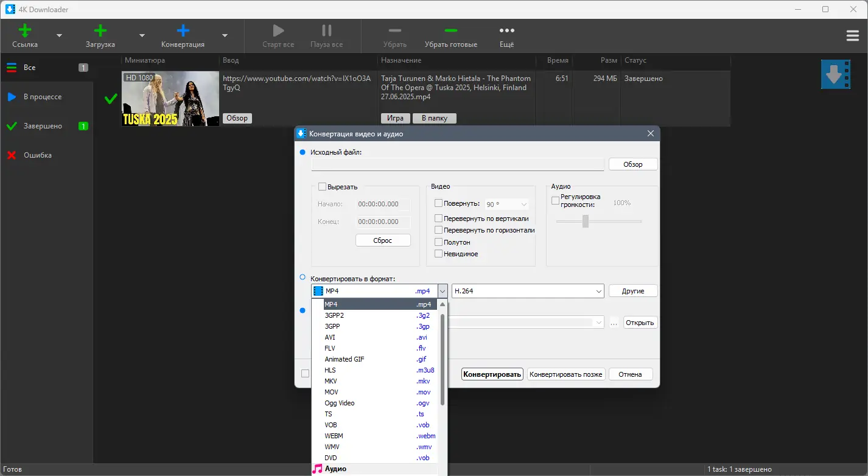Screen dimensions: 868x476
Task: Click the film icon in the format combo box
Action: pyautogui.click(x=318, y=291)
